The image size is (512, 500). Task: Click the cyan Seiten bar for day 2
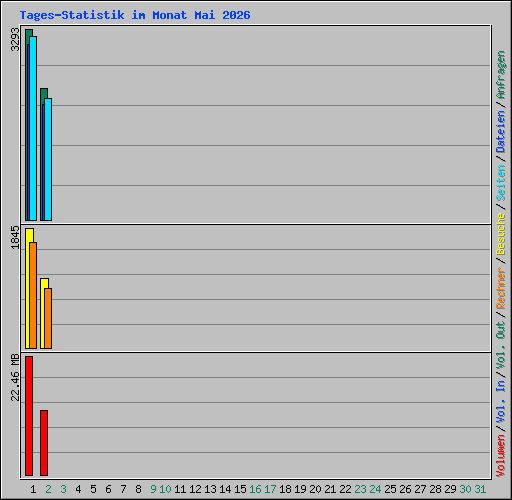(x=48, y=159)
